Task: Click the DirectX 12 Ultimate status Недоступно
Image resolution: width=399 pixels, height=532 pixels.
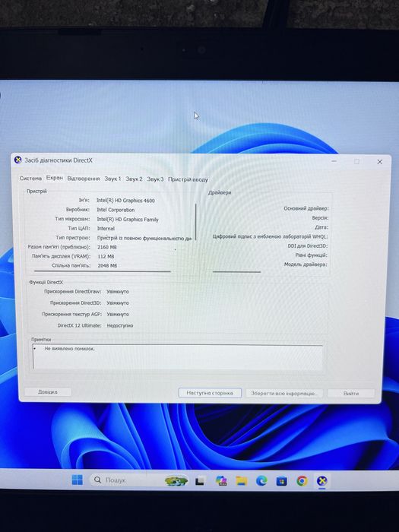Action: [120, 325]
